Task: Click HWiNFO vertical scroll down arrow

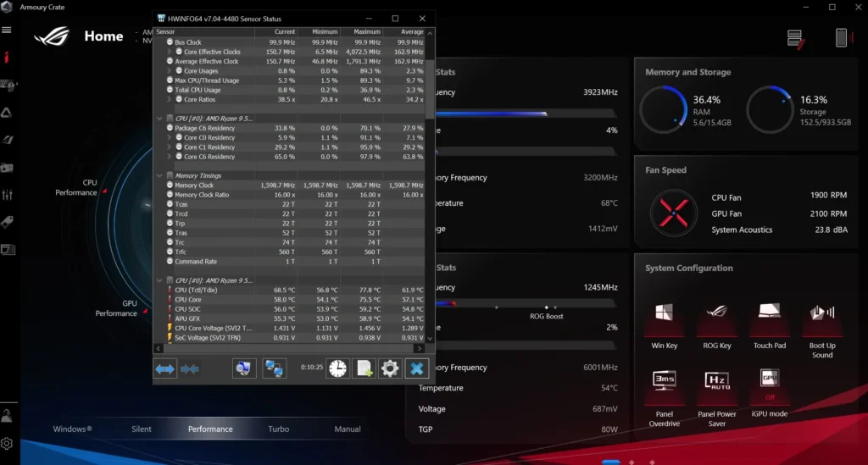Action: [430, 338]
